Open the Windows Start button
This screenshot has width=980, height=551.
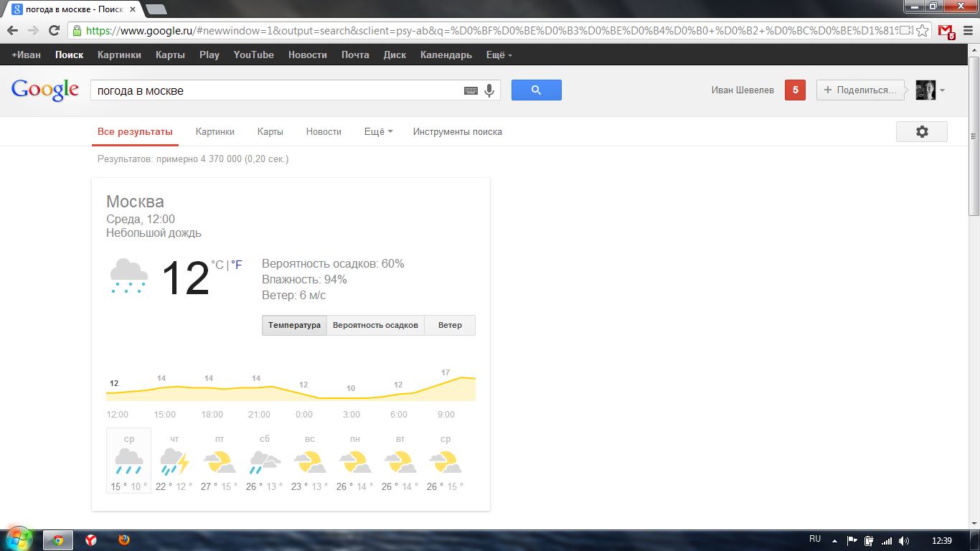click(19, 540)
